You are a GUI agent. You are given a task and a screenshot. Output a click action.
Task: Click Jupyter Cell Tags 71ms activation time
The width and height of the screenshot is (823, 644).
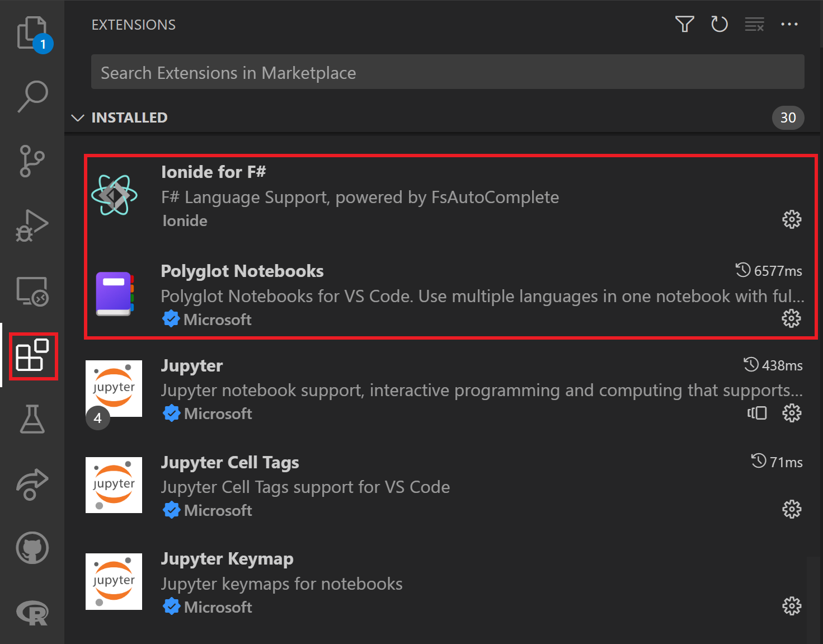(777, 462)
